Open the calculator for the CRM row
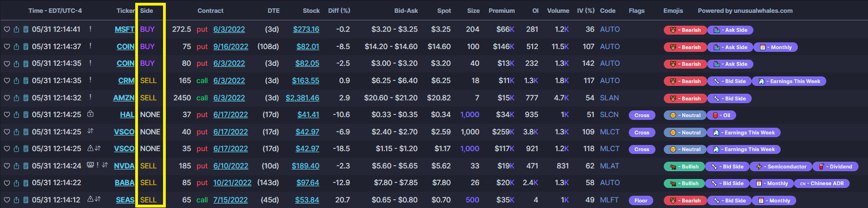 (x=26, y=81)
